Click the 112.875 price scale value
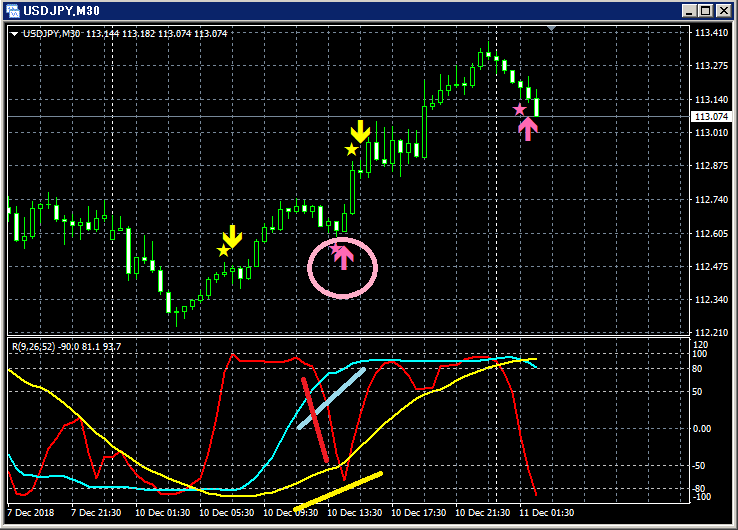The height and width of the screenshot is (530, 738). [x=711, y=166]
